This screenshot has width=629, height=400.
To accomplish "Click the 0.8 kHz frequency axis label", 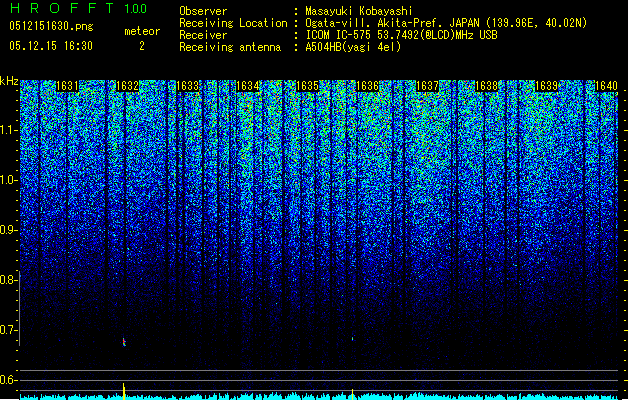I will 8,280.
